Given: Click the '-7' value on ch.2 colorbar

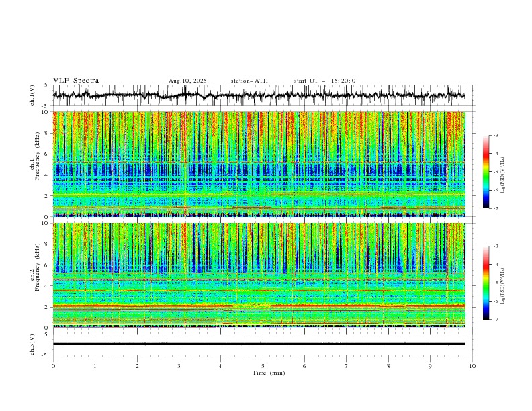Looking at the screenshot, I should (x=495, y=320).
